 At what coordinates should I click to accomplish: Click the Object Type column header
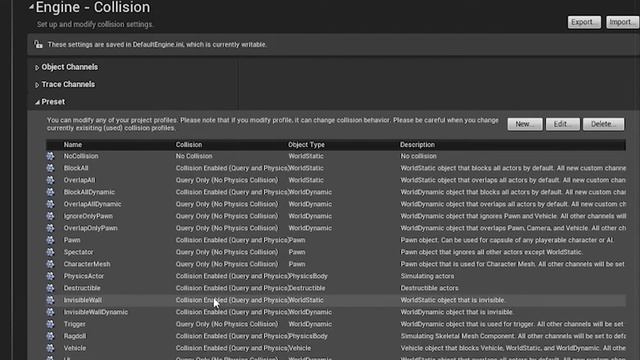[306, 144]
